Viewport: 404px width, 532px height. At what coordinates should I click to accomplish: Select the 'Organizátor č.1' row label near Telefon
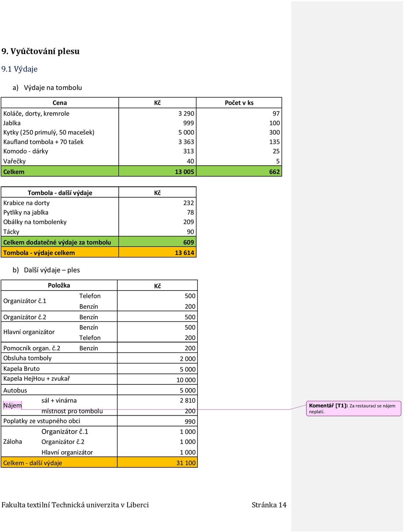(25, 301)
